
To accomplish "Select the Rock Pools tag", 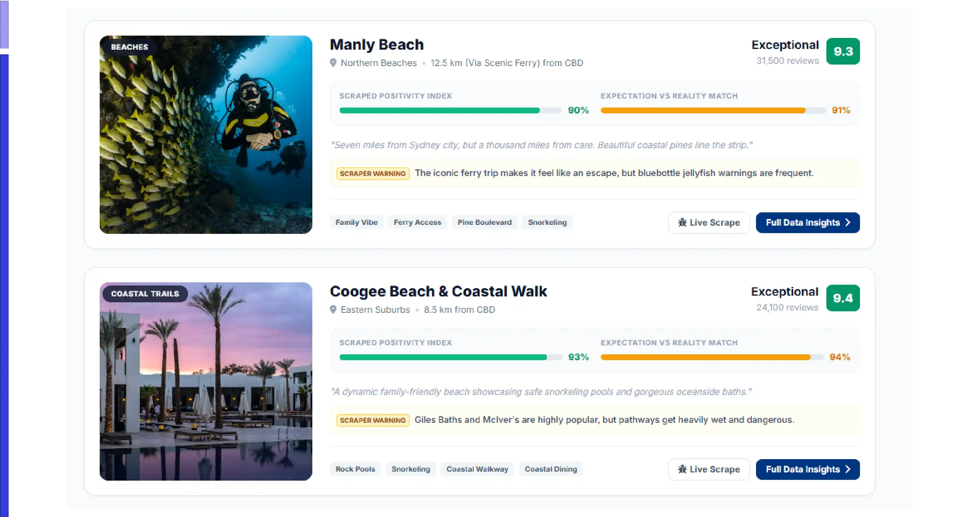I will pos(355,469).
